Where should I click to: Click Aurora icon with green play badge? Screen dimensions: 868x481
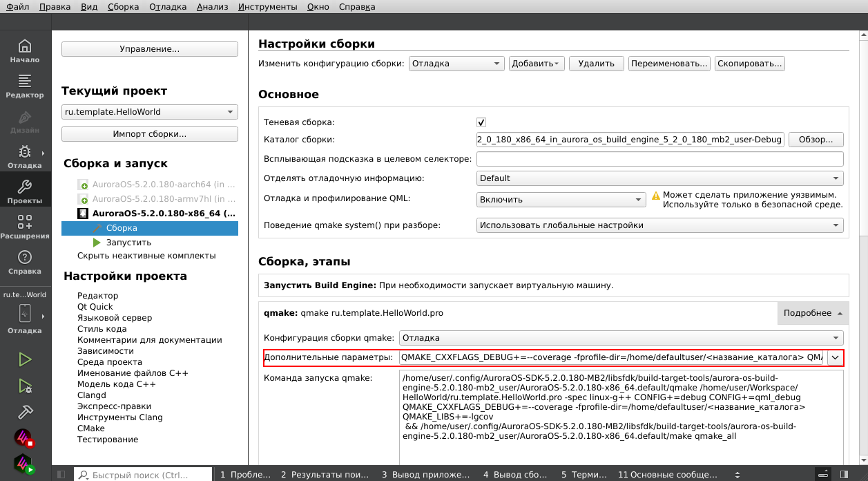point(25,464)
